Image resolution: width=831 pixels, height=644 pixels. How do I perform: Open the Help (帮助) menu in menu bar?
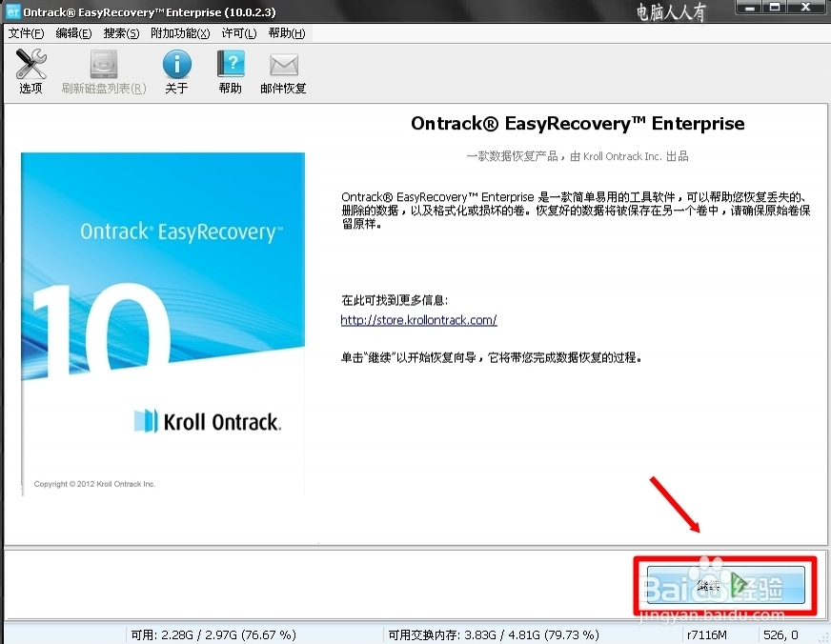(287, 33)
